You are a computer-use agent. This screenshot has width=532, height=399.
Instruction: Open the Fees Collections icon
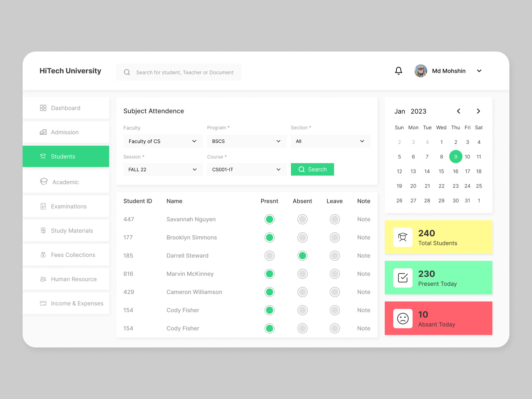(43, 255)
